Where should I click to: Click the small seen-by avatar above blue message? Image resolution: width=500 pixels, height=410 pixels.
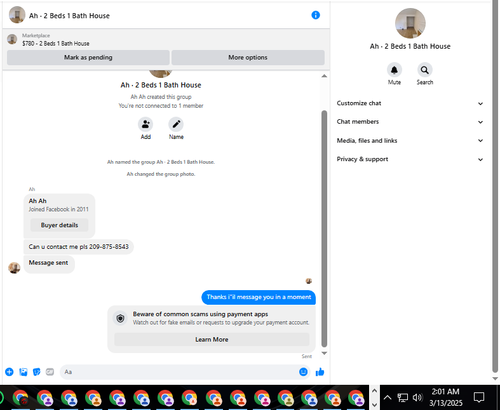(309, 281)
